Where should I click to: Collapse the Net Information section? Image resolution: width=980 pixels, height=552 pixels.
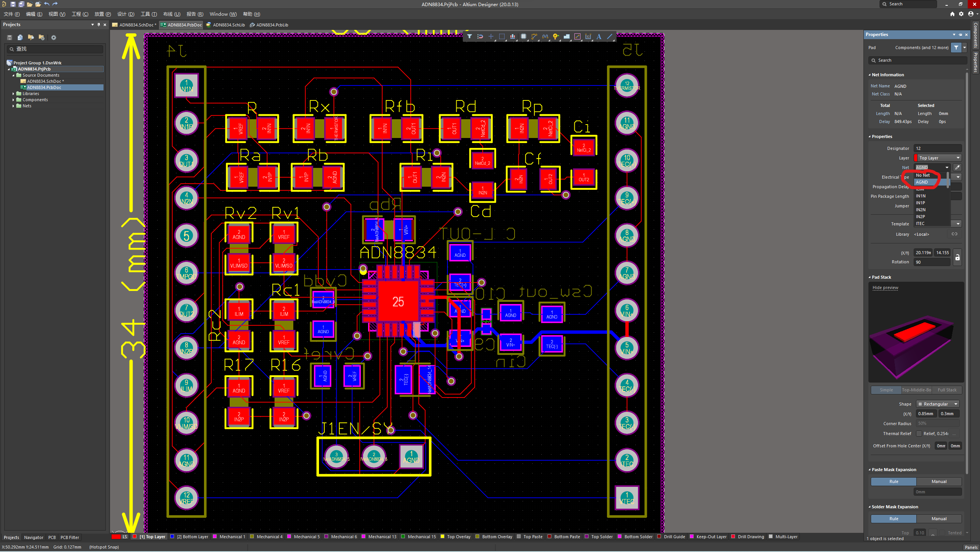tap(870, 75)
